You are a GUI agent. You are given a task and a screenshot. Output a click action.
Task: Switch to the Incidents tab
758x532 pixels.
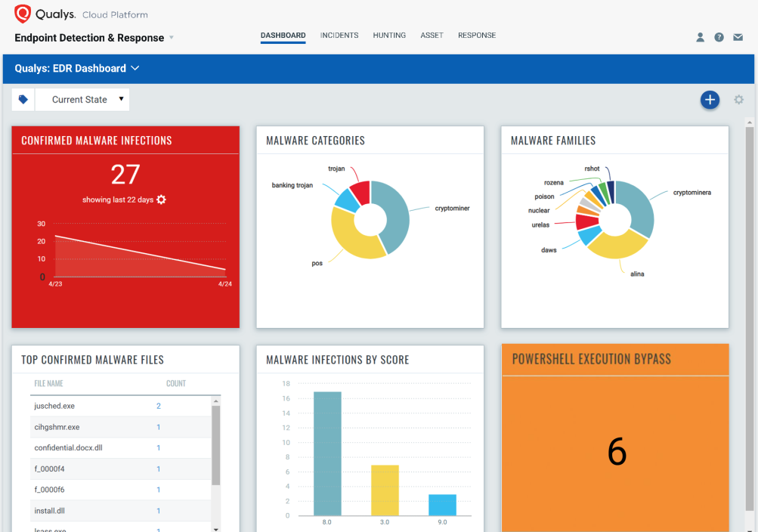339,36
